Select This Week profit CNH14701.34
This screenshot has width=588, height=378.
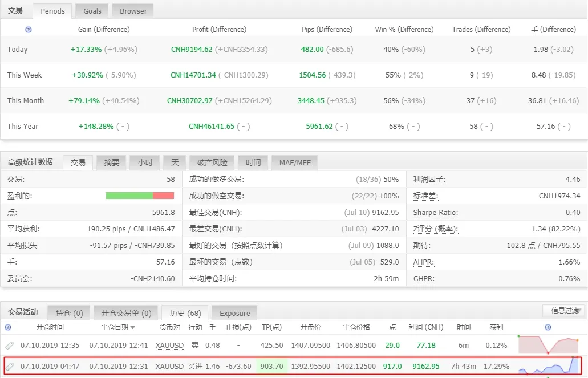[x=193, y=75]
